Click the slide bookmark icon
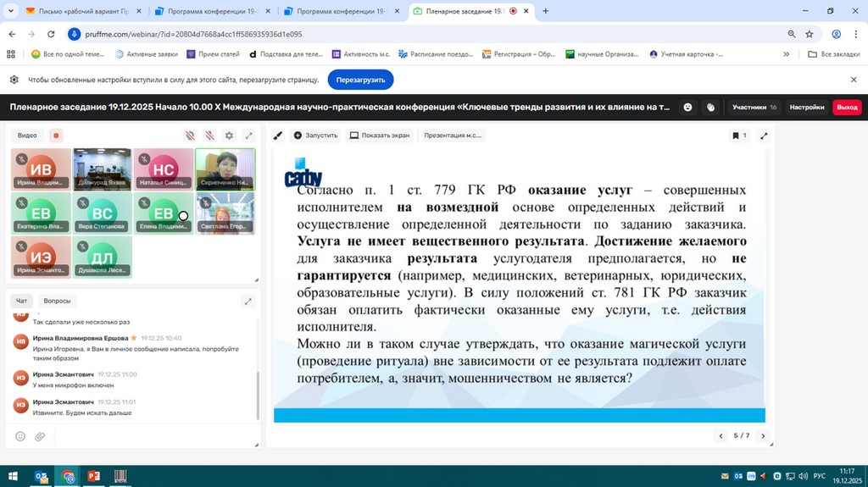Viewport: 868px width, 487px height. coord(737,136)
